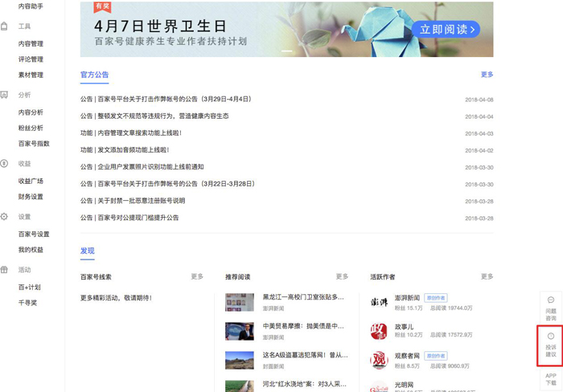Go to 财务设置 in the sidebar
Screen dimensions: 563x392
(31, 197)
